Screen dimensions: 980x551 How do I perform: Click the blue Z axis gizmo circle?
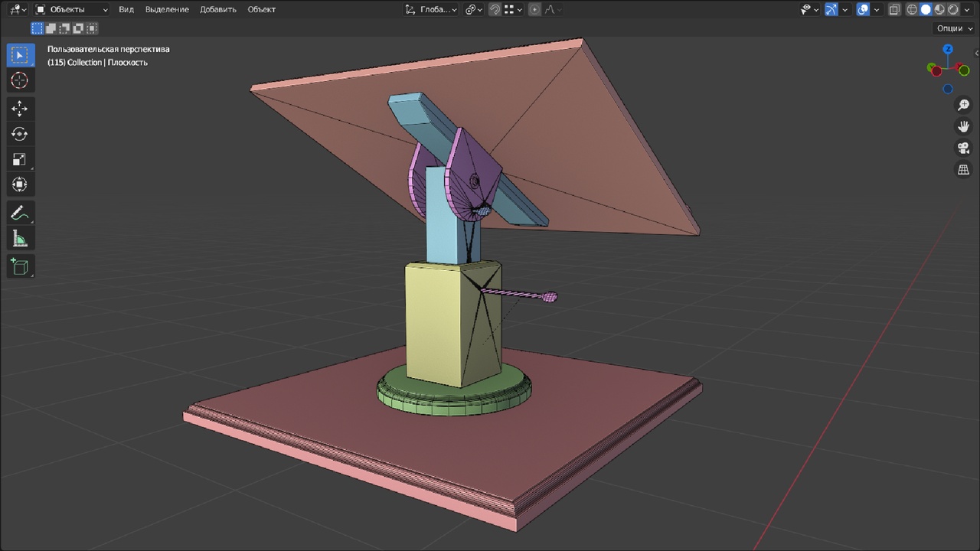(x=948, y=49)
